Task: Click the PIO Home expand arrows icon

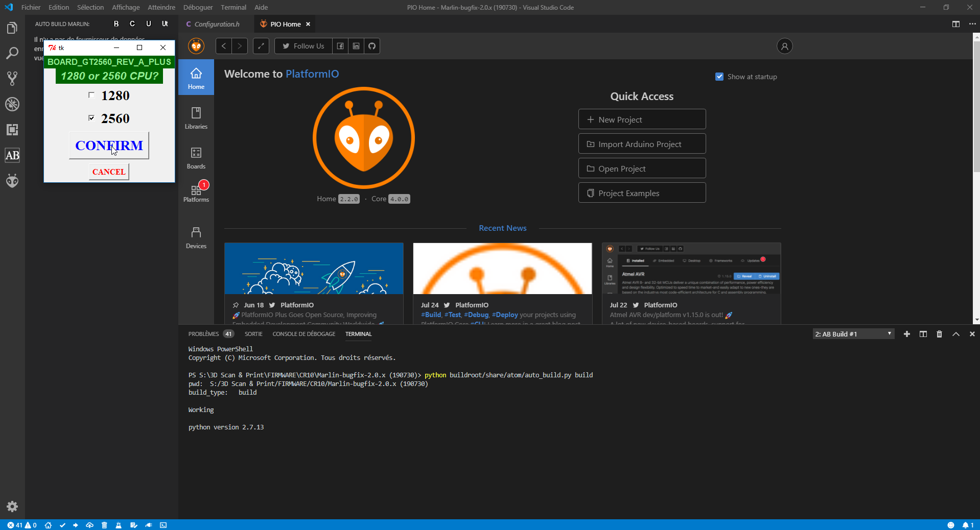Action: 261,46
